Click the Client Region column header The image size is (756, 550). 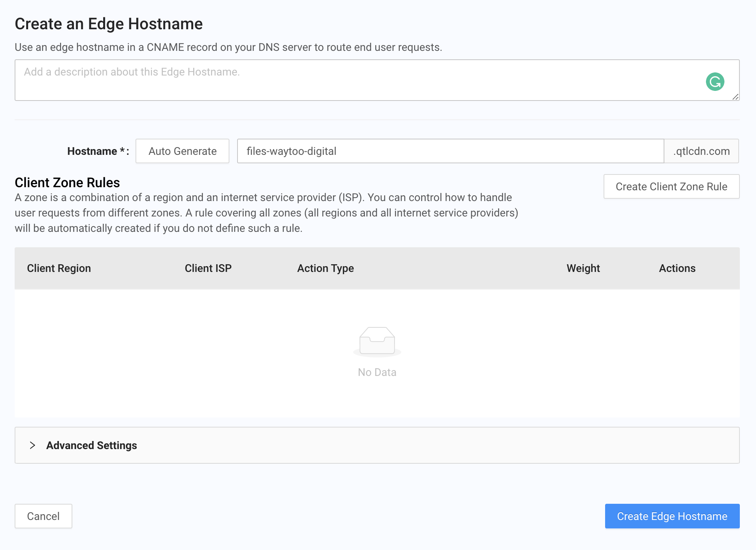point(59,268)
